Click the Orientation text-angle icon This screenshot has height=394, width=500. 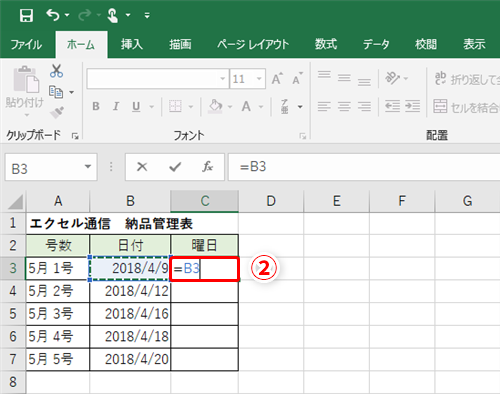coord(392,78)
